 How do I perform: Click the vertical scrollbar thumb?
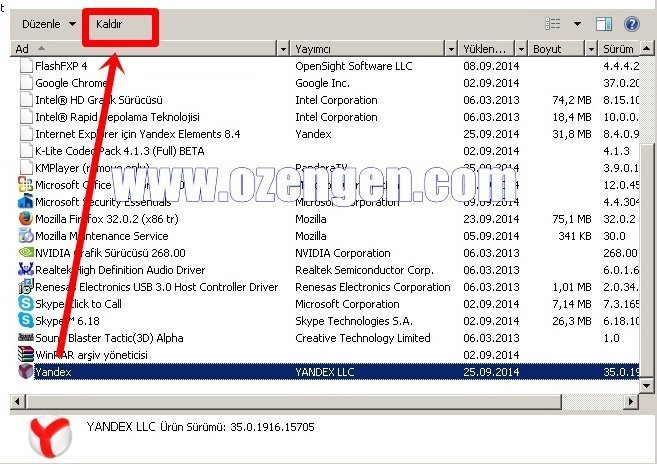[x=646, y=259]
